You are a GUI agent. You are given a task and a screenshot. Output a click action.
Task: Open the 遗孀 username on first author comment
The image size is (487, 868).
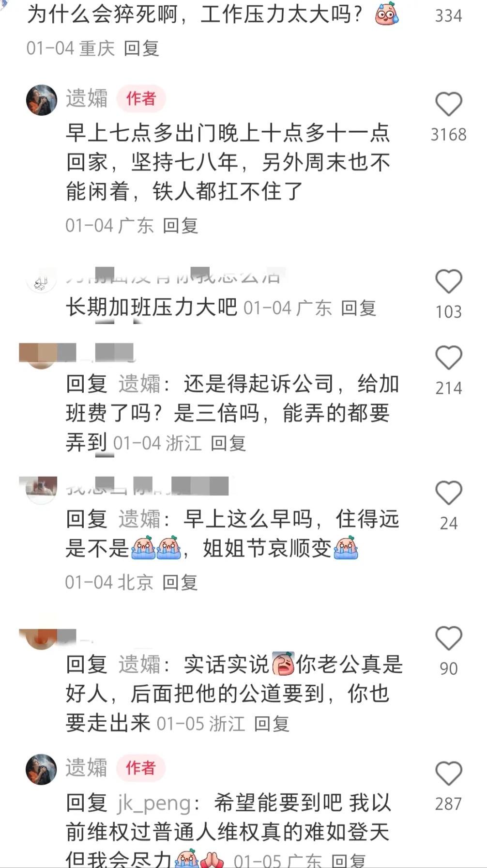[x=87, y=98]
